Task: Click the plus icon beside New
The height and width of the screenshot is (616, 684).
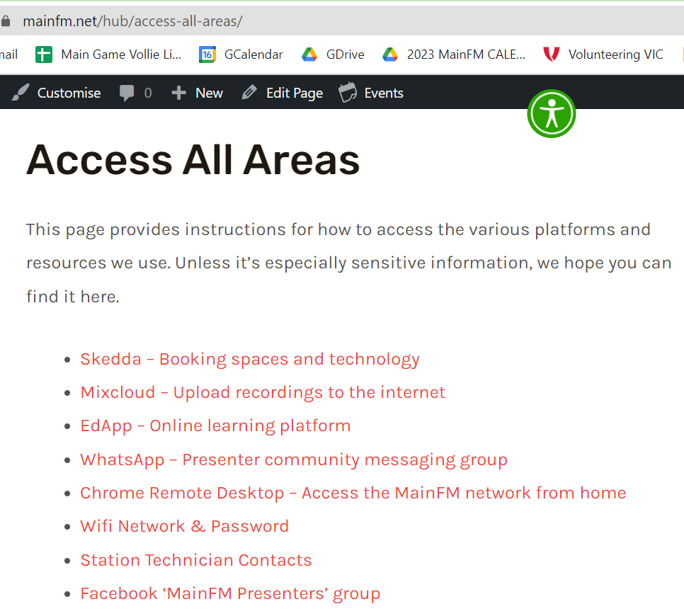Action: (x=178, y=93)
